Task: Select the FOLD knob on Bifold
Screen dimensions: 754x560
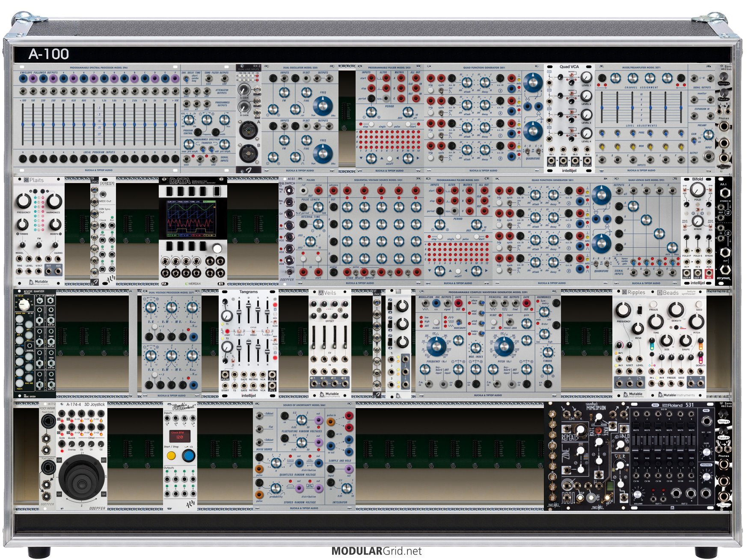Action: pos(698,190)
